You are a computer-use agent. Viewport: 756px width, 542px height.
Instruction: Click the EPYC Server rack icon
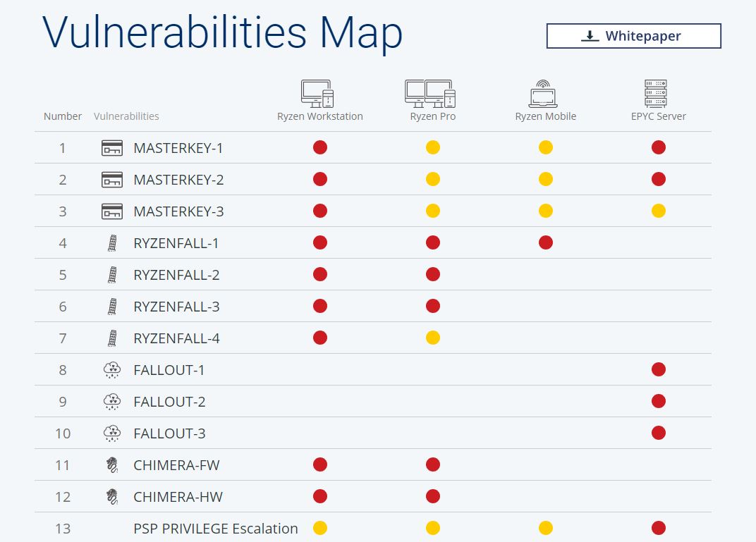(656, 93)
